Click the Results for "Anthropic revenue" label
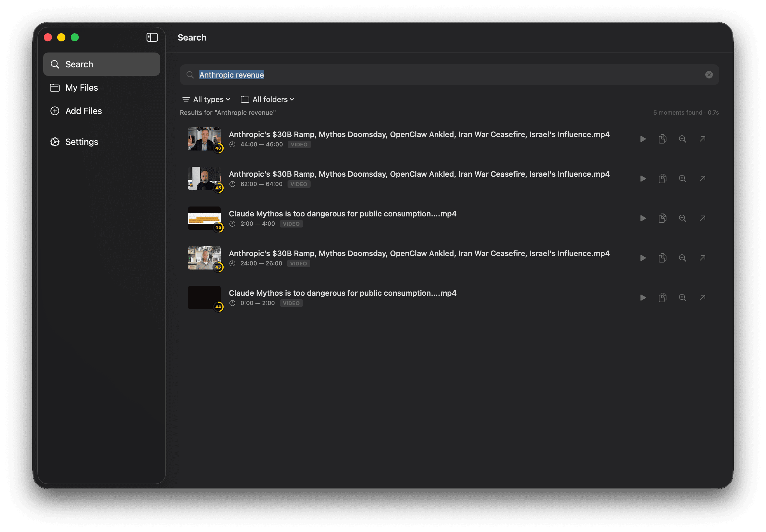The height and width of the screenshot is (532, 766). (x=228, y=113)
